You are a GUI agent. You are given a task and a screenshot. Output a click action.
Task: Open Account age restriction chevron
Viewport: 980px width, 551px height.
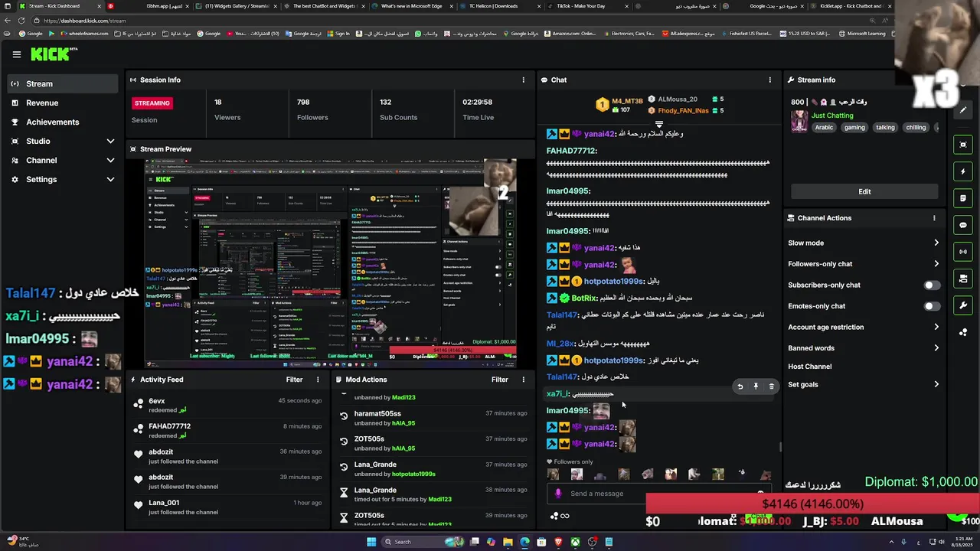[936, 328]
